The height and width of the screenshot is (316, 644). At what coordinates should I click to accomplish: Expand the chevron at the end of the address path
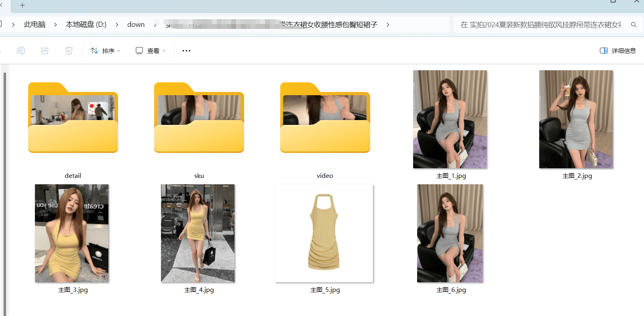point(388,24)
